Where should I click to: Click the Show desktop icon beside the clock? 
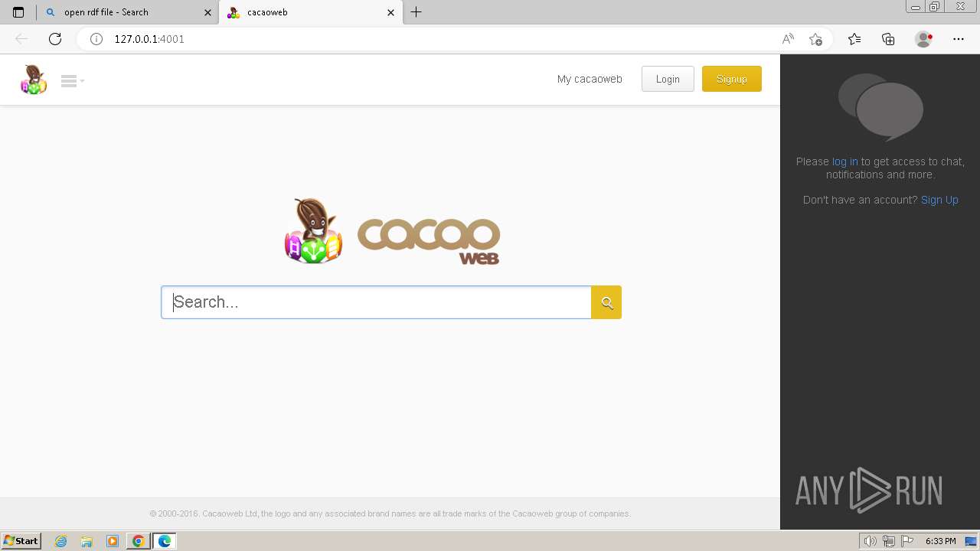[971, 541]
